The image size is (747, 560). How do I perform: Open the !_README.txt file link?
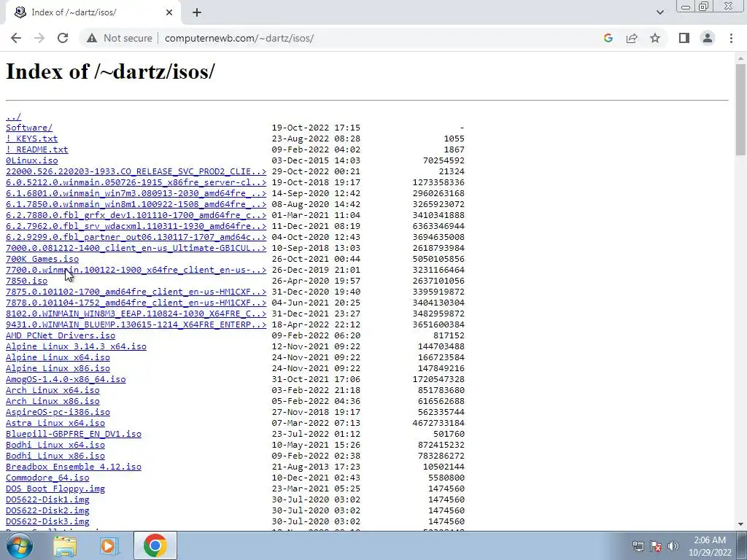36,149
